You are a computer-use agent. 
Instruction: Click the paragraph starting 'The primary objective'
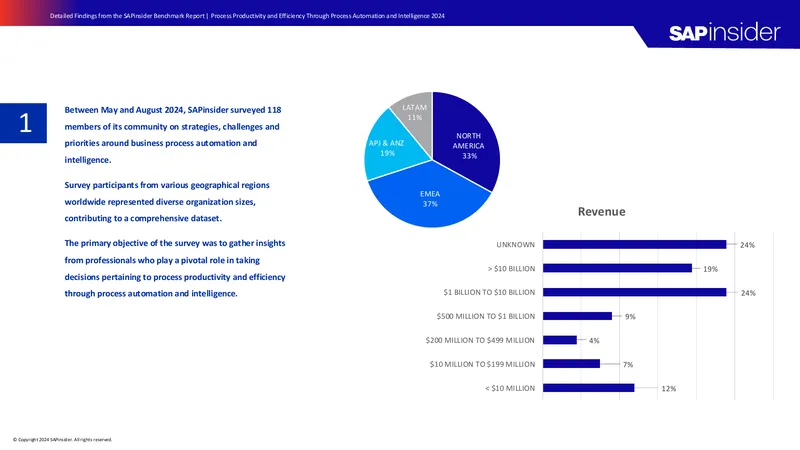point(175,268)
